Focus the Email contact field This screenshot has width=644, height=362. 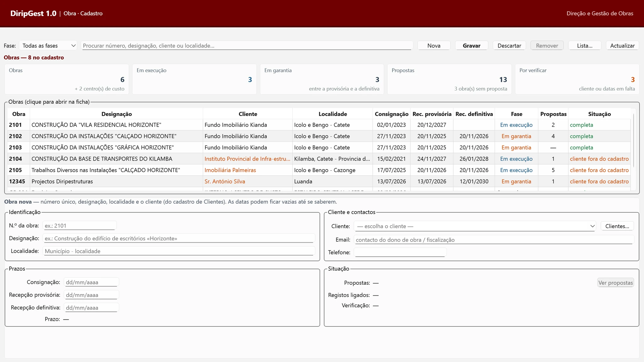point(494,240)
